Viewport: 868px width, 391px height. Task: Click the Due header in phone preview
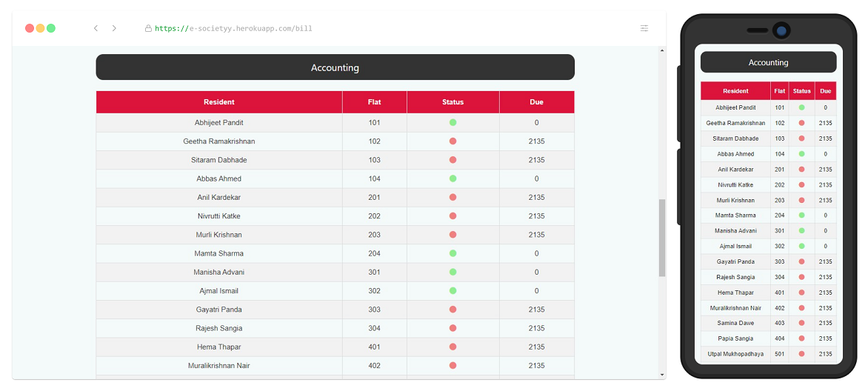tap(825, 91)
